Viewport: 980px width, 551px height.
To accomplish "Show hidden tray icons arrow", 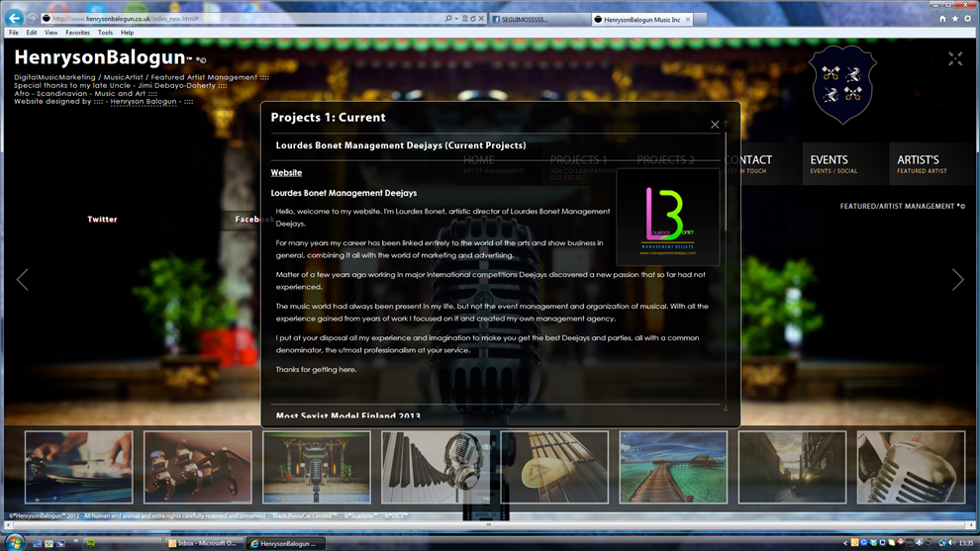I will [x=845, y=543].
